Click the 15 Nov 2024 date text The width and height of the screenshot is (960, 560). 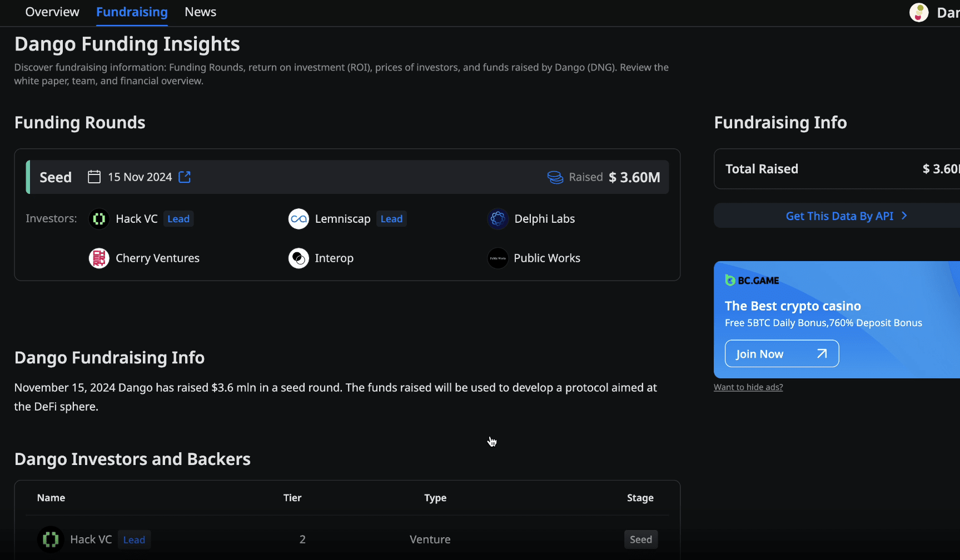(x=140, y=177)
